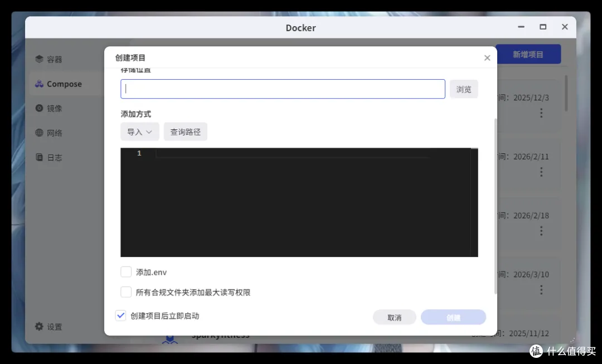Viewport: 602px width, 364px height.
Task: Click the 添加方式 label
Action: pos(136,114)
